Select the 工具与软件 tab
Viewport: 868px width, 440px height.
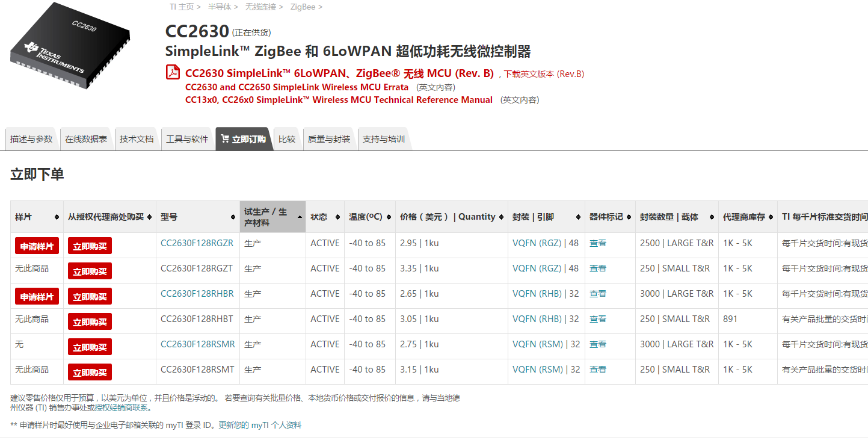tap(187, 139)
